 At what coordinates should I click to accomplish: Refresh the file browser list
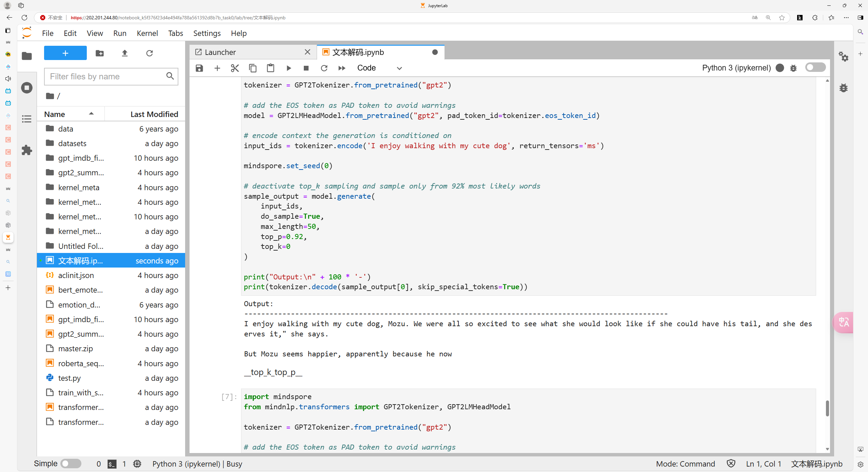tap(150, 53)
